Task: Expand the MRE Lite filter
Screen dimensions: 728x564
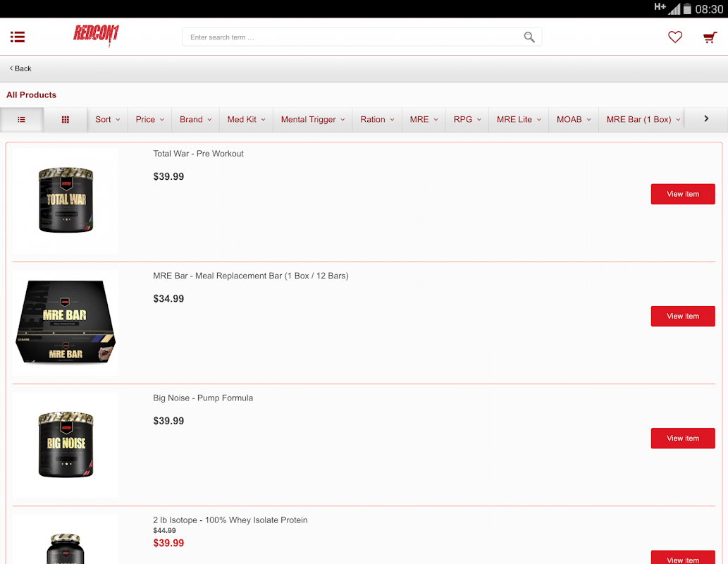Action: pos(519,120)
